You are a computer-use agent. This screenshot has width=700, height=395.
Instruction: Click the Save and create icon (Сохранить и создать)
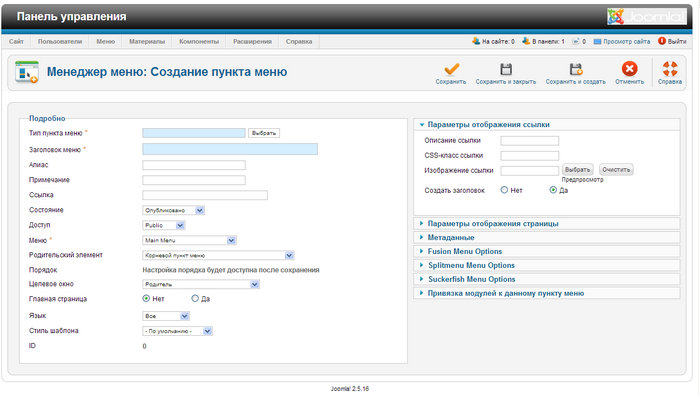click(x=576, y=69)
